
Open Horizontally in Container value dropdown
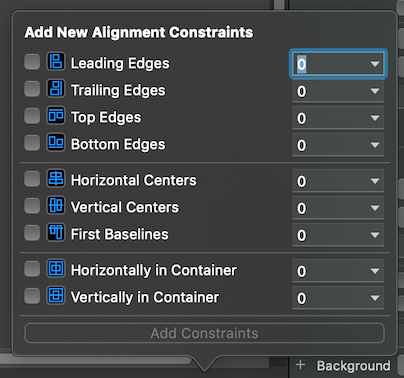[375, 271]
